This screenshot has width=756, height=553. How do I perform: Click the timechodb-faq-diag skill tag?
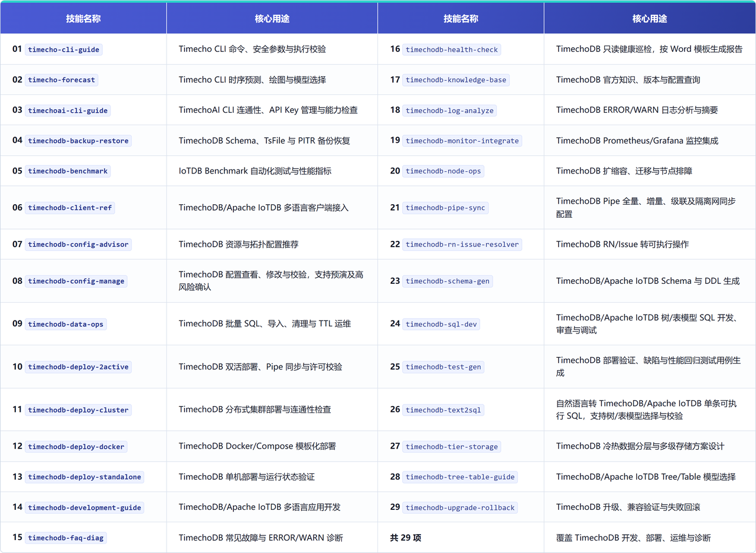pyautogui.click(x=67, y=538)
